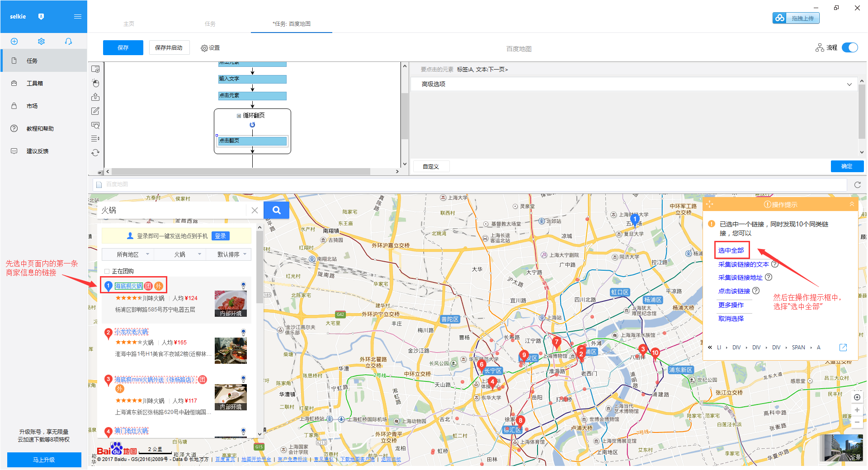Open the 工具箱 sidebar item
This screenshot has height=470, width=868.
44,83
